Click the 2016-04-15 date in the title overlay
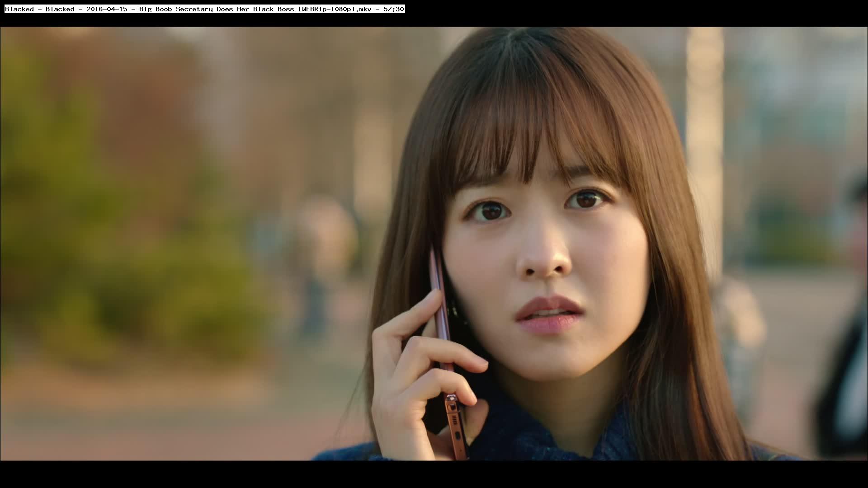The image size is (868, 488). click(107, 9)
